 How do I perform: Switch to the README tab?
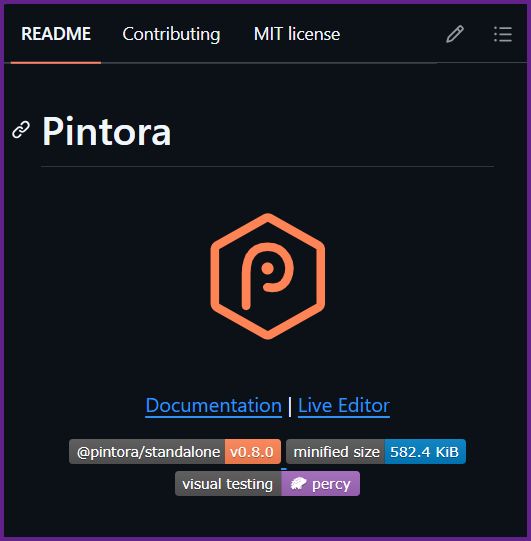pyautogui.click(x=56, y=34)
